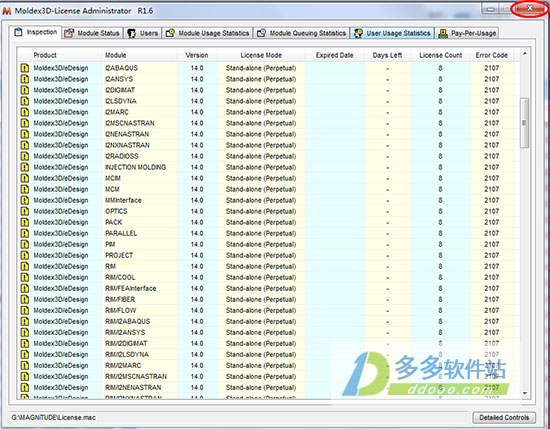Sort by the License Count column header

[x=441, y=55]
